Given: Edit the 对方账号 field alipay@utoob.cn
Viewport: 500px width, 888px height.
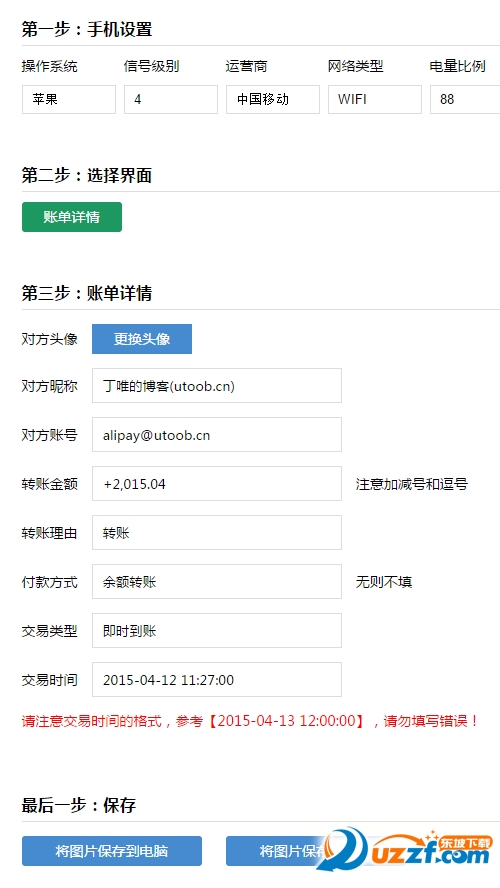Looking at the screenshot, I should click(217, 435).
